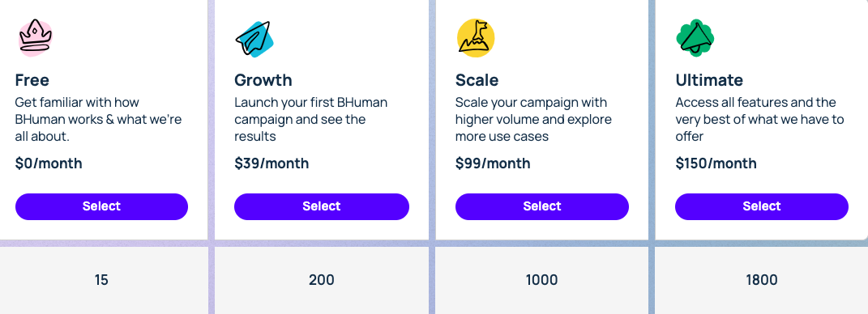Image resolution: width=868 pixels, height=314 pixels.
Task: Click the Scale plan heading
Action: click(477, 80)
